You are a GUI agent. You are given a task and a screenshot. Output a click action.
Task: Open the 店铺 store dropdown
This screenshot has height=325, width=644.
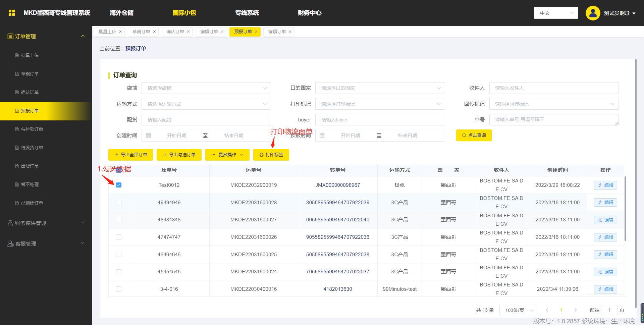point(206,88)
